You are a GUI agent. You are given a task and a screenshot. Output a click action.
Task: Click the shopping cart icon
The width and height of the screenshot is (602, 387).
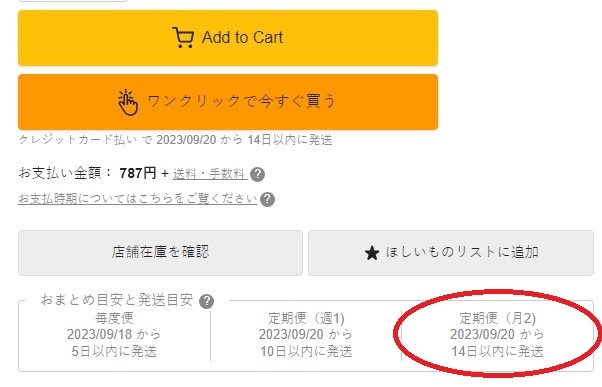point(183,37)
